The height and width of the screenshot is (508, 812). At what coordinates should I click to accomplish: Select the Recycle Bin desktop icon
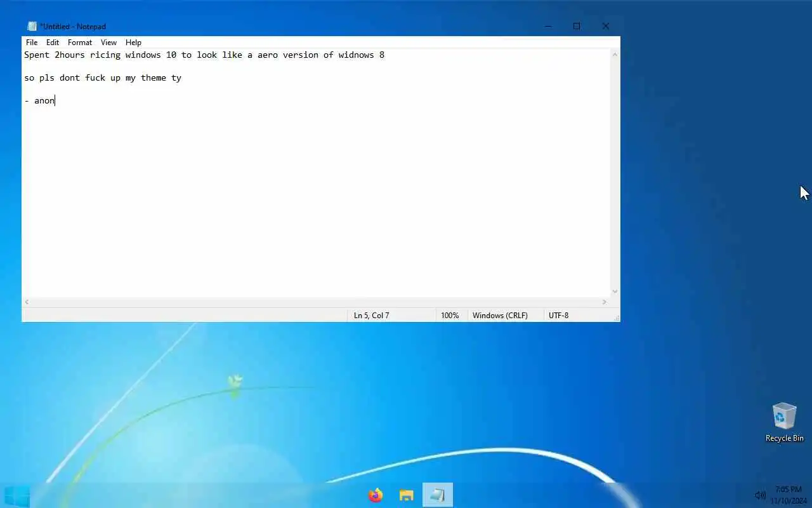click(784, 422)
